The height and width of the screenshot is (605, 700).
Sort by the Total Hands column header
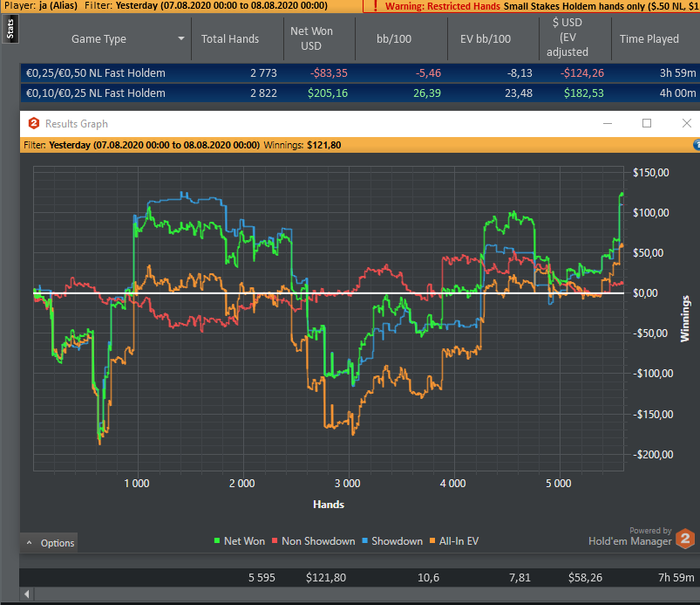(x=230, y=39)
